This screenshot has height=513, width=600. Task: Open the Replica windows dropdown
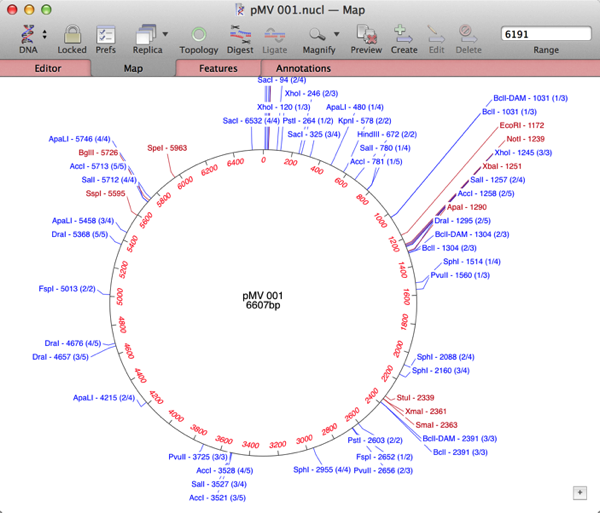[147, 33]
